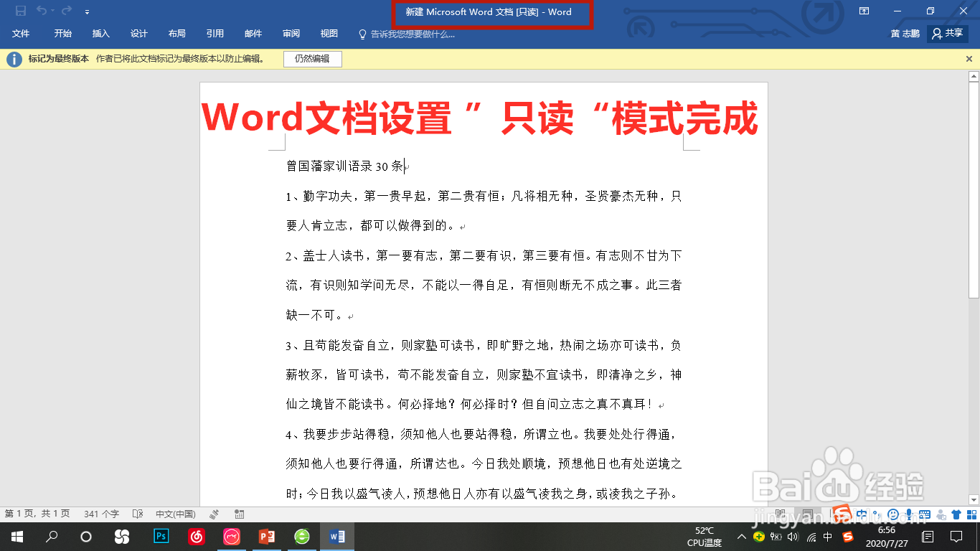Click the 标记为最终版本 label
The image size is (980, 551).
click(x=59, y=59)
